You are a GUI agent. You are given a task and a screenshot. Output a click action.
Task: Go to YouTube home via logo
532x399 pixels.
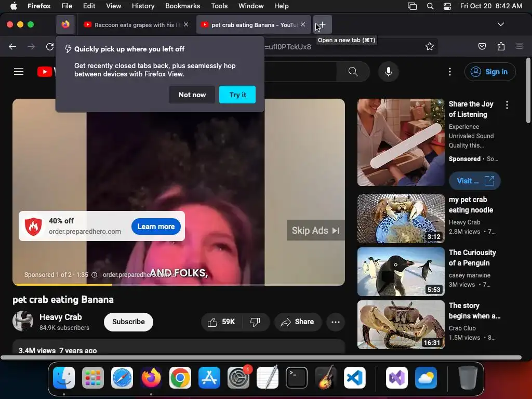coord(46,72)
